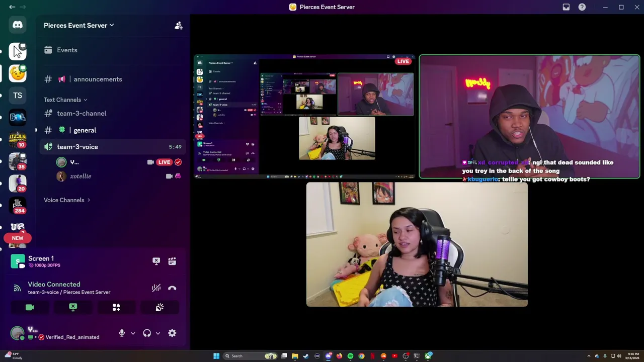This screenshot has width=644, height=362.
Task: Jump to NEW unread mentions pill
Action: click(x=18, y=238)
